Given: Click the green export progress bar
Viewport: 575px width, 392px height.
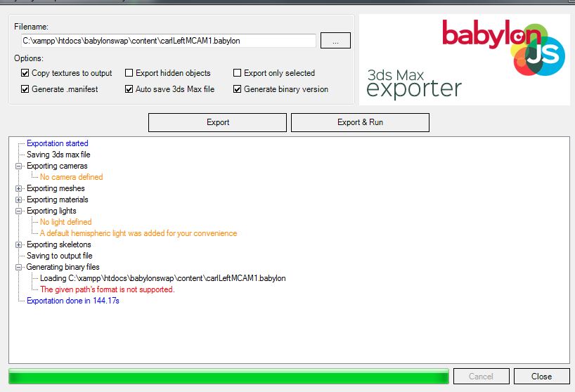Looking at the screenshot, I should pyautogui.click(x=229, y=377).
